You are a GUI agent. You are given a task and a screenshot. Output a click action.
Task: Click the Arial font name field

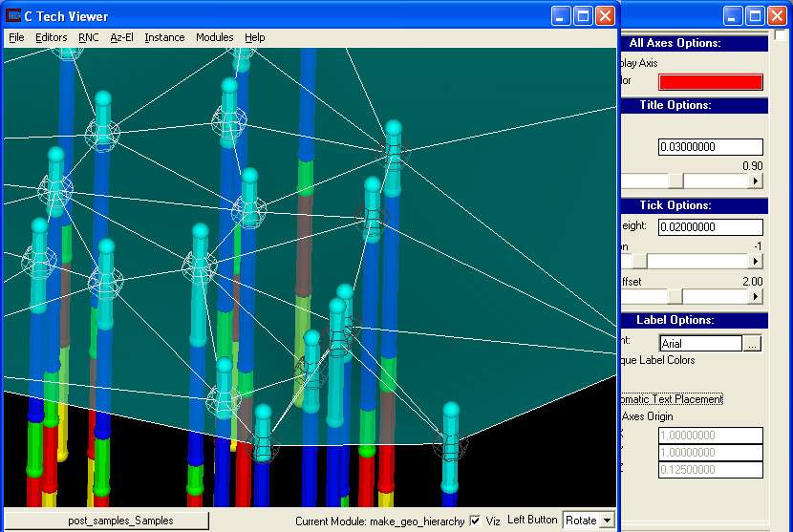(699, 343)
